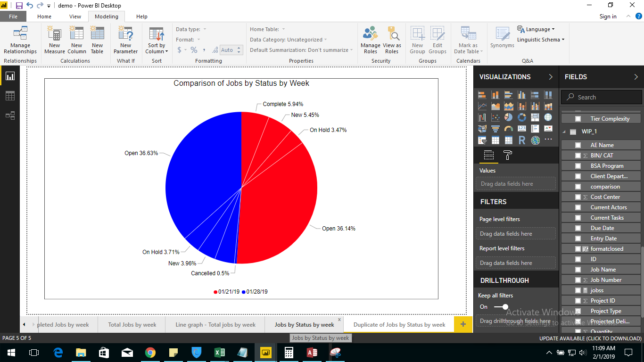
Task: Pick the Funnel visualization icon
Action: click(495, 129)
